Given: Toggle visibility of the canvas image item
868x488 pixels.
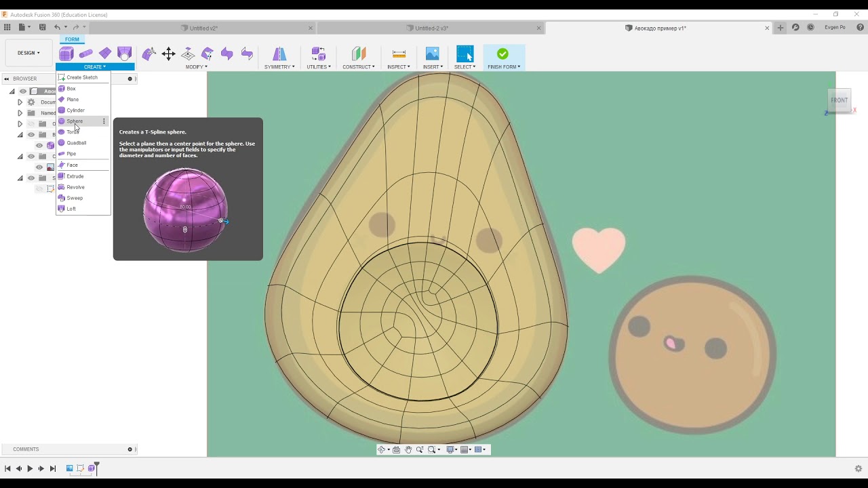Looking at the screenshot, I should tap(39, 167).
